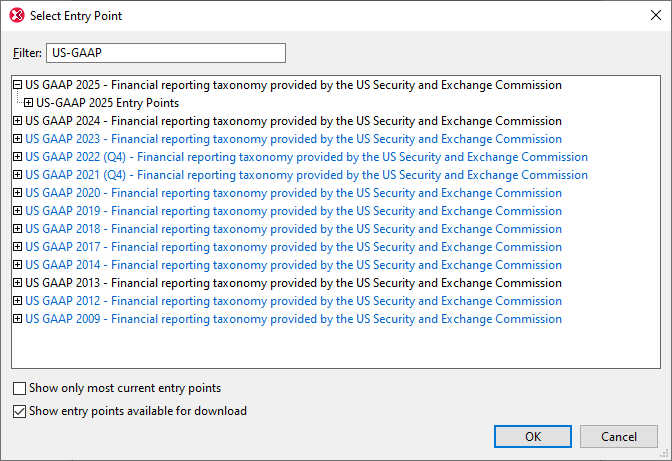Expand the US GAAP 2013 node
672x461 pixels.
coord(18,283)
